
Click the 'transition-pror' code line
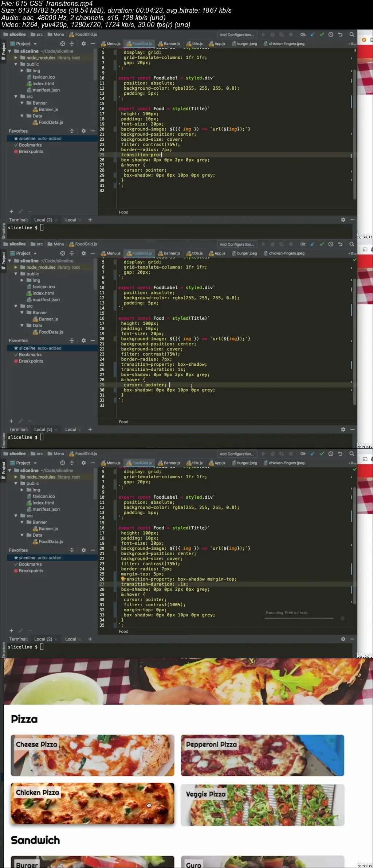[141, 155]
